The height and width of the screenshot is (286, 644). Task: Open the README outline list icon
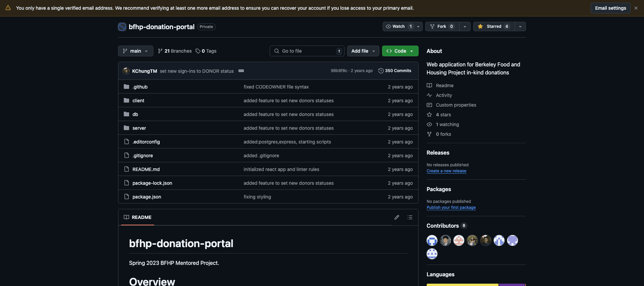[x=410, y=217]
